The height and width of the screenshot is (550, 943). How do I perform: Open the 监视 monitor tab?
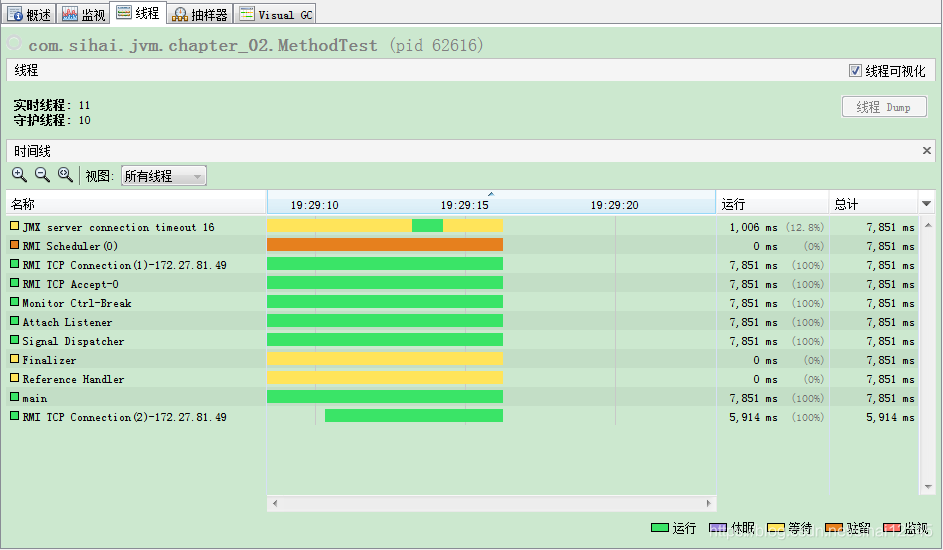(84, 14)
